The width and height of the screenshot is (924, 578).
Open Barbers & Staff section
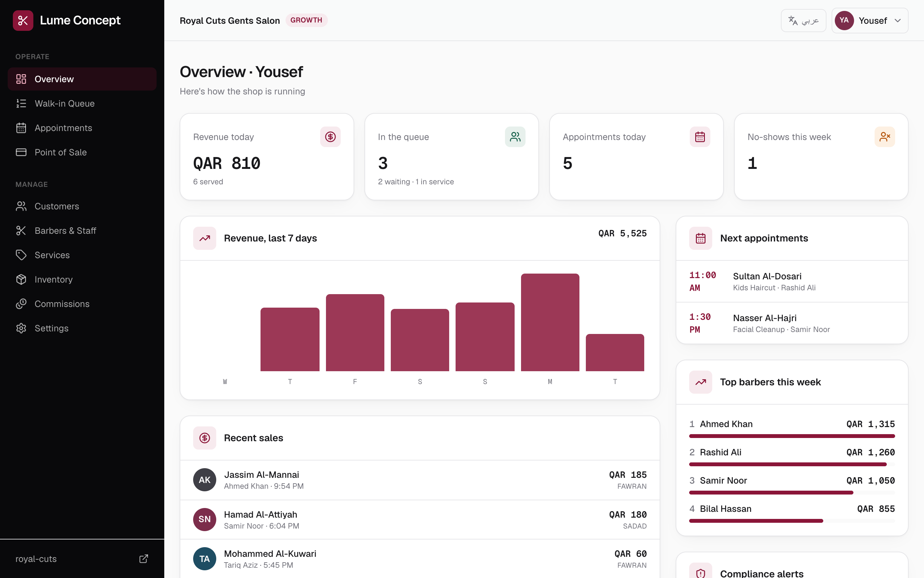82,231
